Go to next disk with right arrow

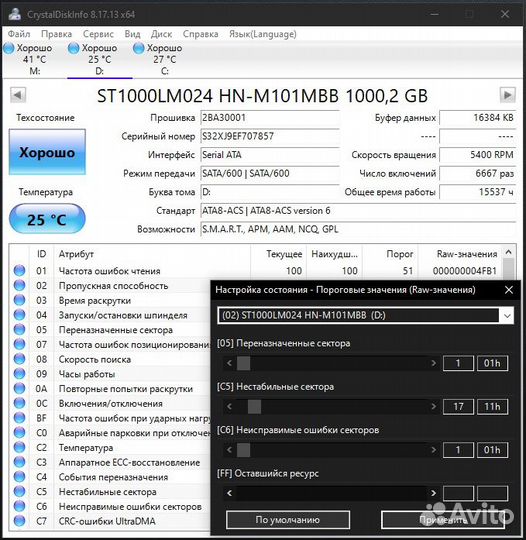(x=507, y=94)
